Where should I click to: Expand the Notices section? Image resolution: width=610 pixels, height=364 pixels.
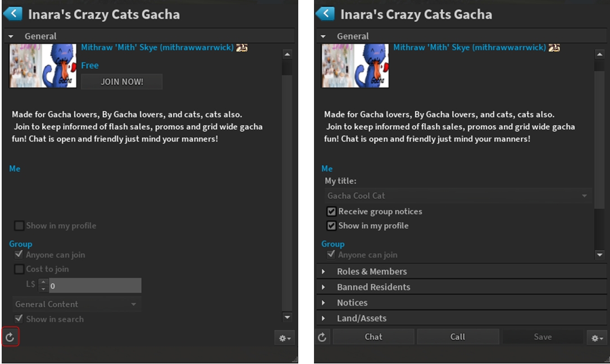pos(352,303)
